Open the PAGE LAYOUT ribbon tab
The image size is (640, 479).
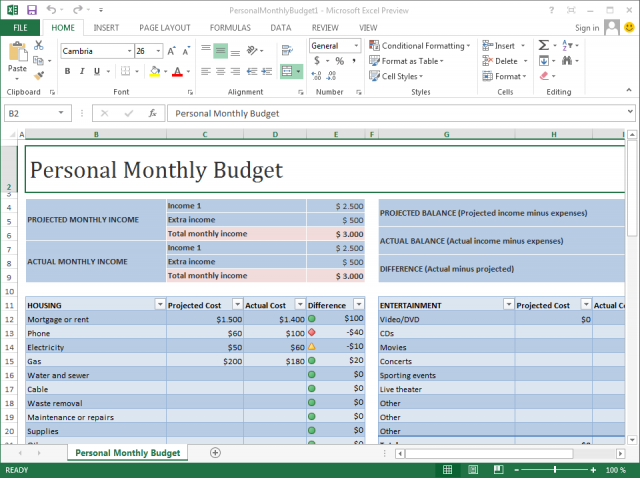[x=163, y=28]
